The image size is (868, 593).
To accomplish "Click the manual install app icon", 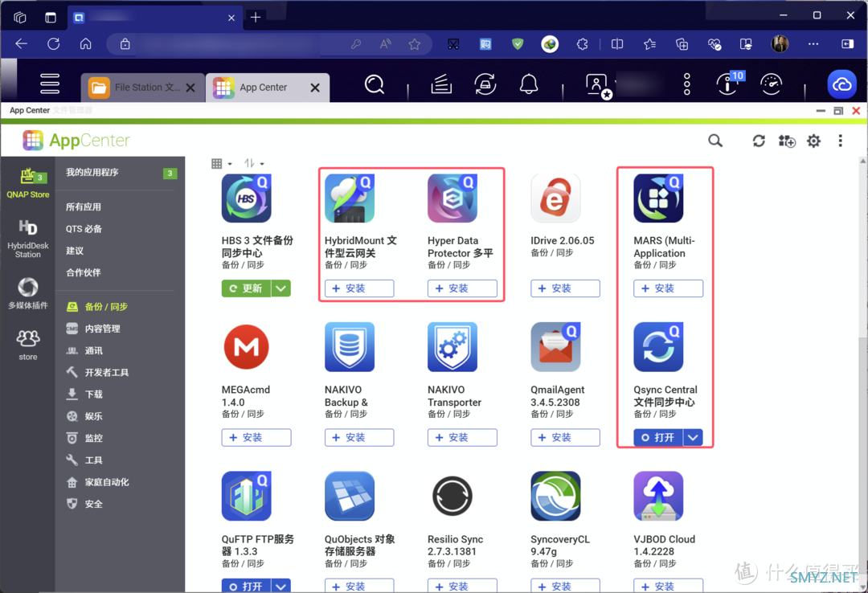I will pos(787,141).
